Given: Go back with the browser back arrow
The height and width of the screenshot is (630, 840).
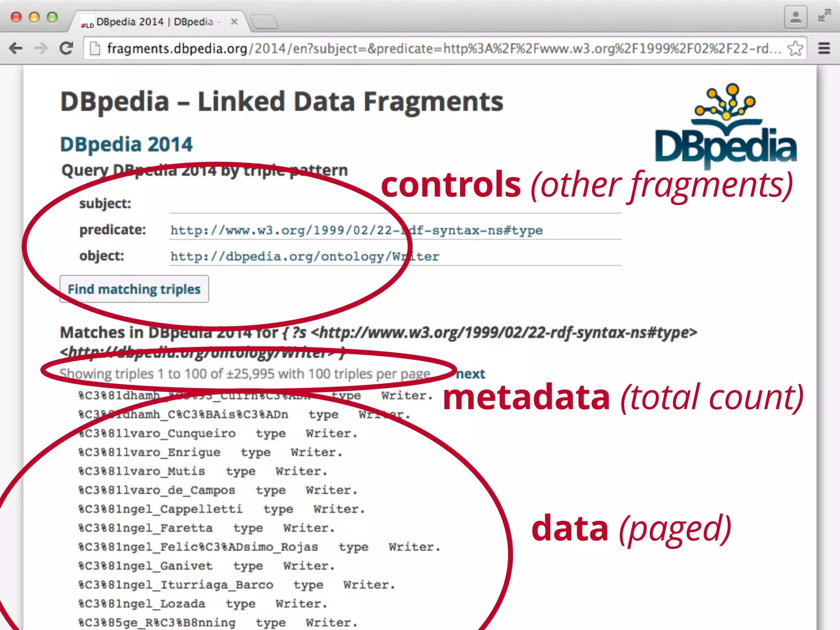Looking at the screenshot, I should [16, 48].
